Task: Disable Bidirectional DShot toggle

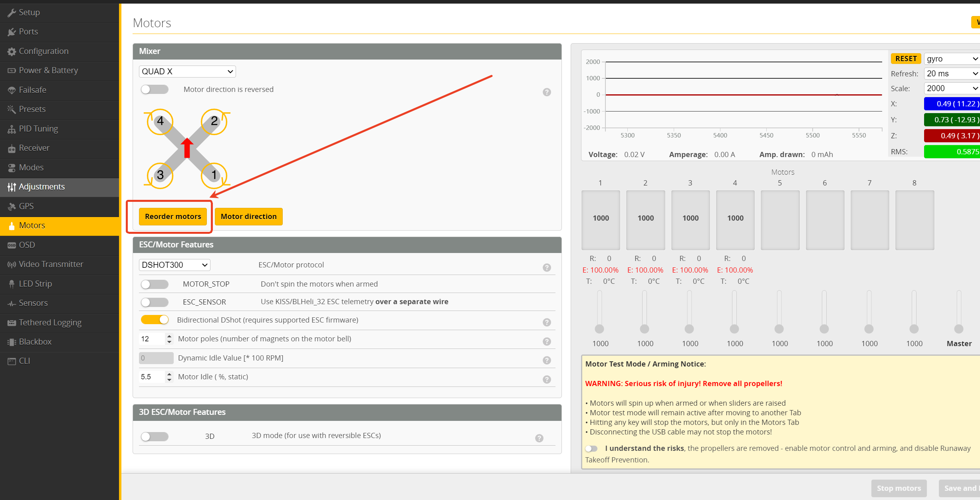Action: tap(155, 320)
